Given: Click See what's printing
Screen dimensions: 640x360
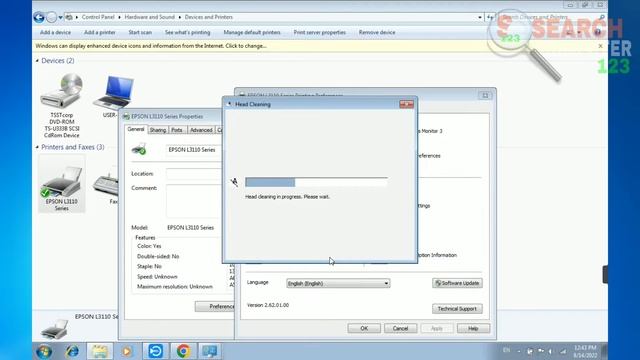Looking at the screenshot, I should pos(187,32).
